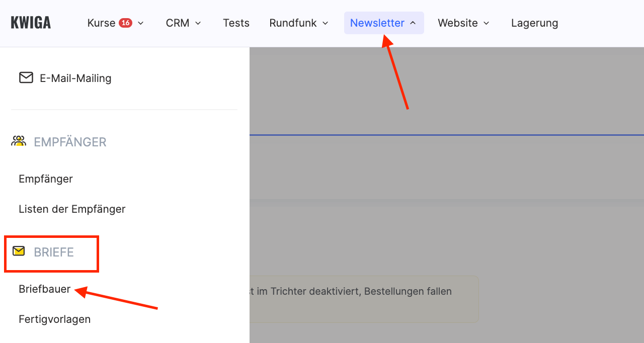644x343 pixels.
Task: Open the Briefbauer letter builder
Action: 45,289
